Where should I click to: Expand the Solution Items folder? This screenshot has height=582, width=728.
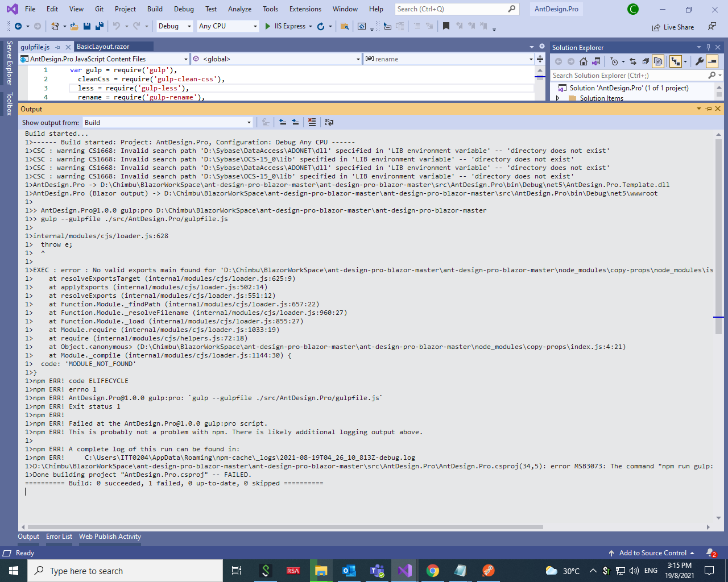(x=557, y=98)
